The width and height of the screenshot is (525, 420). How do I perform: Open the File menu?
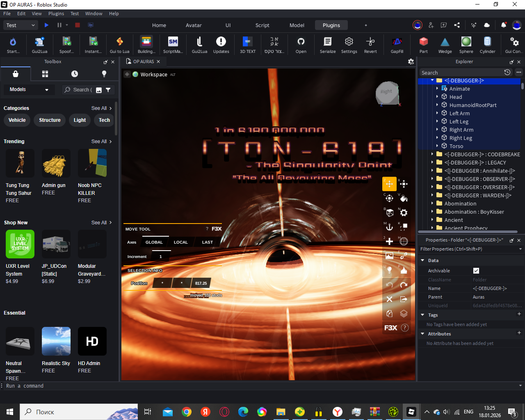click(7, 14)
